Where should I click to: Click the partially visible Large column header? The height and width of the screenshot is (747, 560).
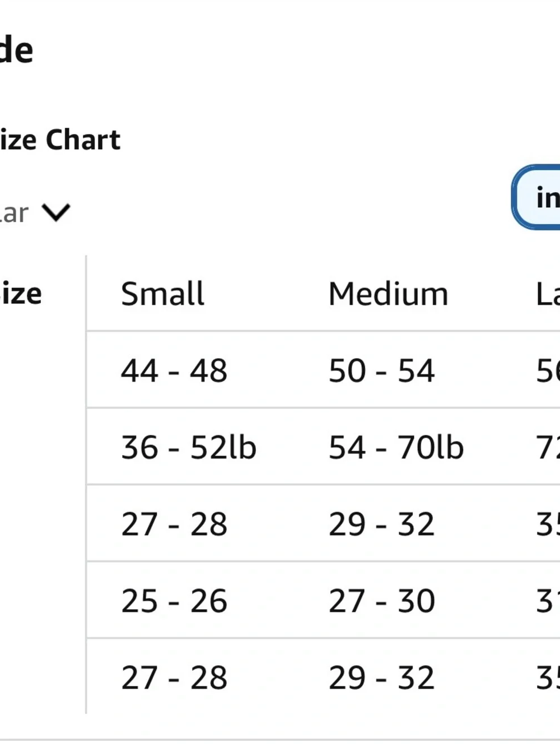[x=548, y=294]
